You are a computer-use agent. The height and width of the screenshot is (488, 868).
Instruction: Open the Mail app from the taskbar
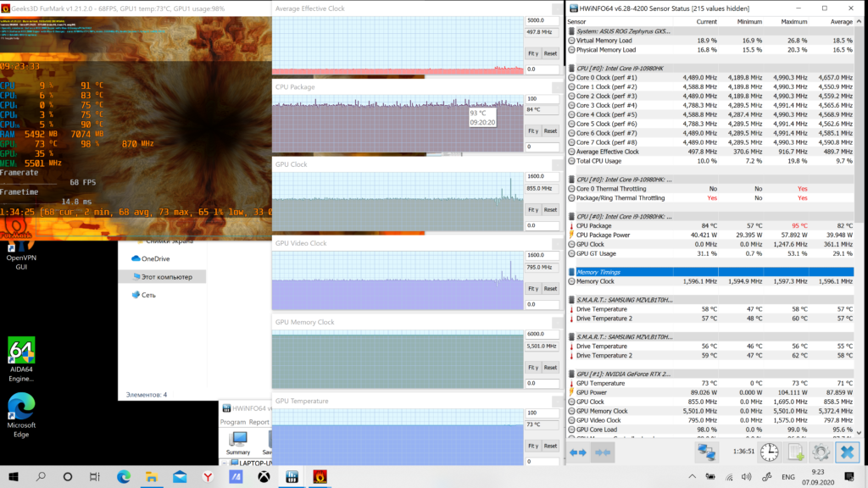180,476
